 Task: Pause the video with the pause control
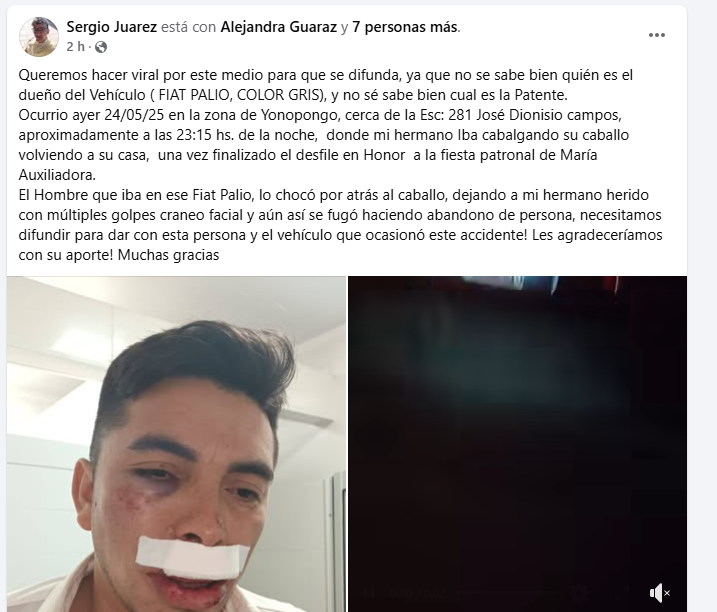(369, 593)
